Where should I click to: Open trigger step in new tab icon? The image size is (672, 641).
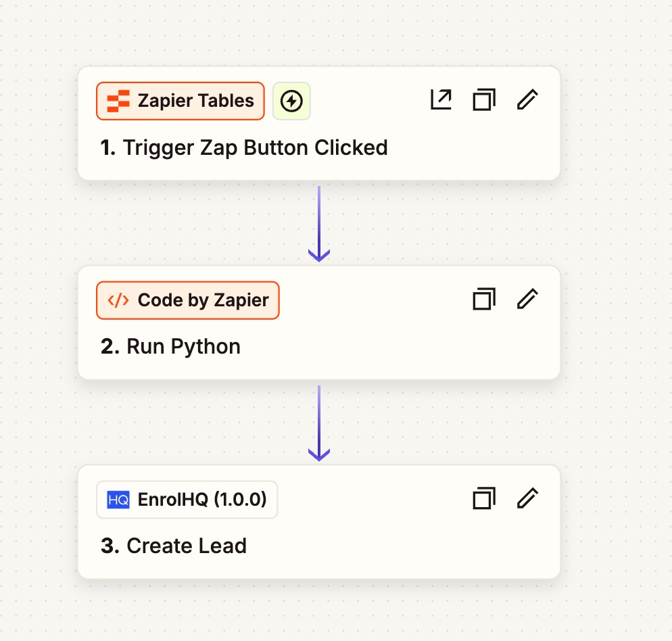441,99
